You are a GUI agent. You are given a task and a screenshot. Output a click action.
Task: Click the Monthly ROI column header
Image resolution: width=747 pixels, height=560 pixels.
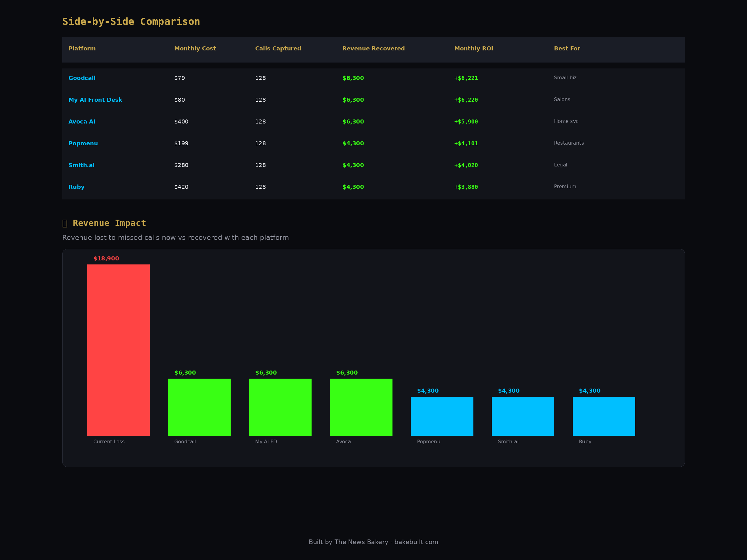(473, 49)
